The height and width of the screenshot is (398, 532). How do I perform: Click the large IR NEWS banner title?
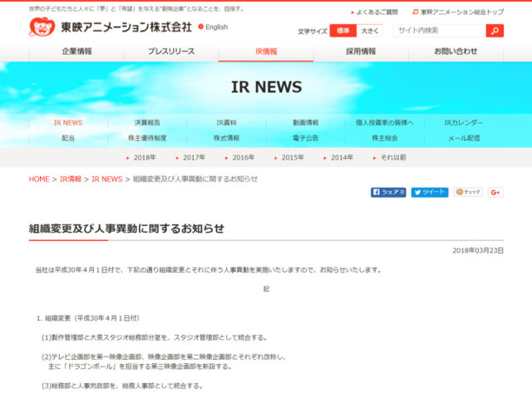click(x=266, y=87)
